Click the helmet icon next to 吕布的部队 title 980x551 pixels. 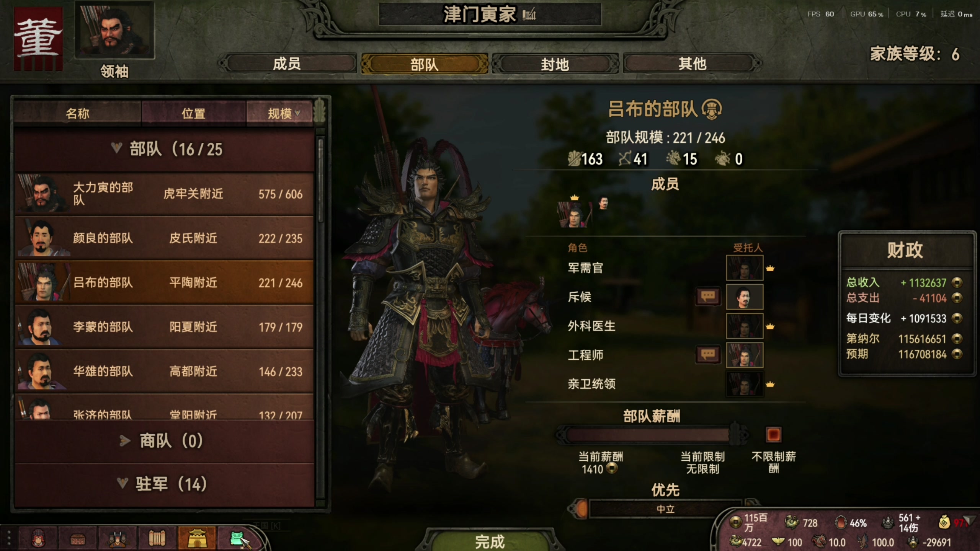pos(712,109)
